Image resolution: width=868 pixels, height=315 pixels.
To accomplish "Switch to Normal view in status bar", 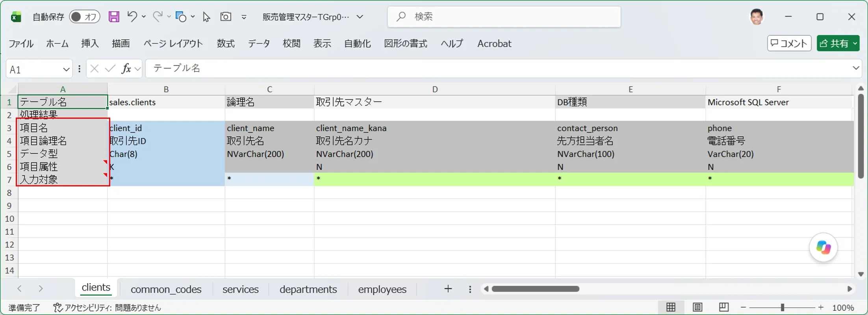I will 671,307.
